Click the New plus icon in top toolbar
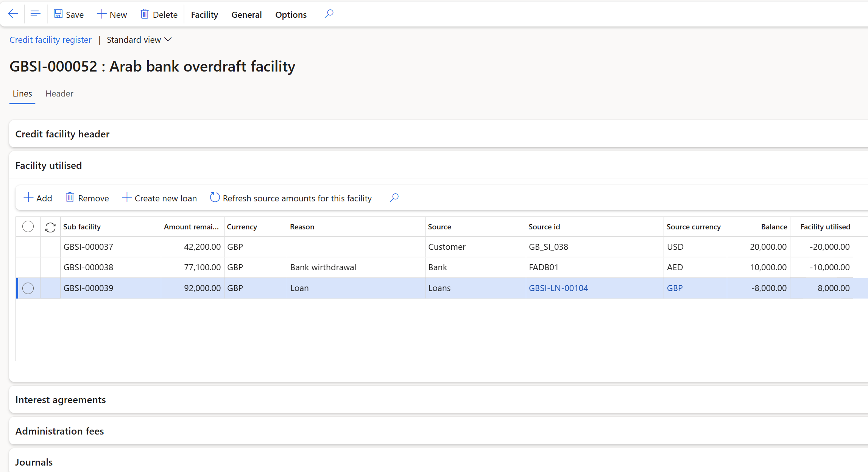The height and width of the screenshot is (472, 868). (x=101, y=14)
